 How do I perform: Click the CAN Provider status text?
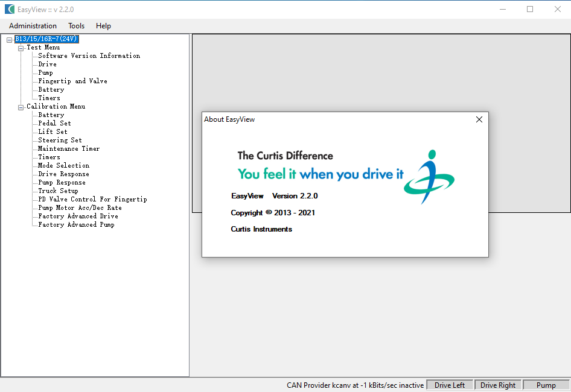tap(355, 385)
